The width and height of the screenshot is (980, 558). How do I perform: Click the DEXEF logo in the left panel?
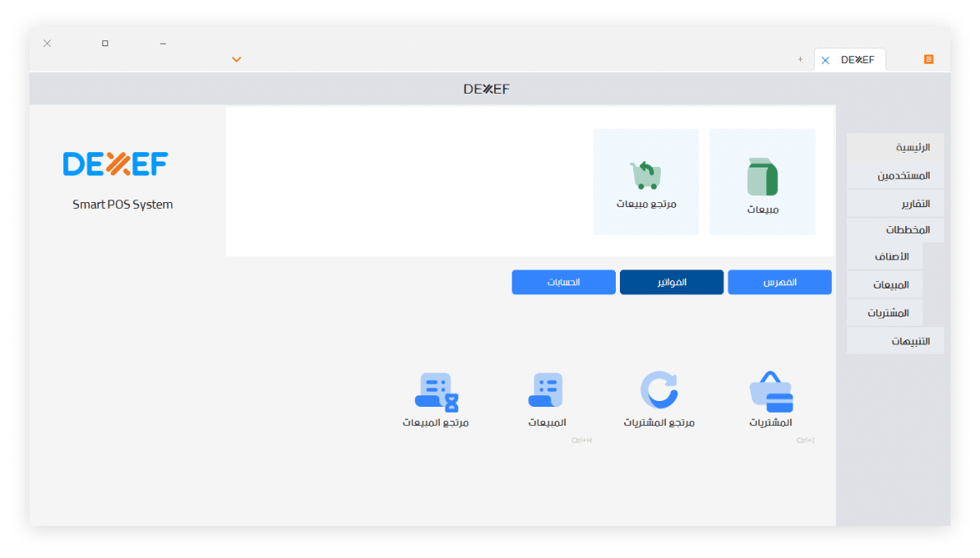click(115, 164)
